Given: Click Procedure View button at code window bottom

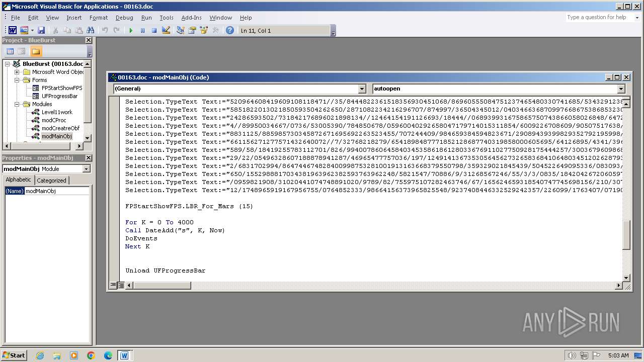Looking at the screenshot, I should [x=113, y=286].
